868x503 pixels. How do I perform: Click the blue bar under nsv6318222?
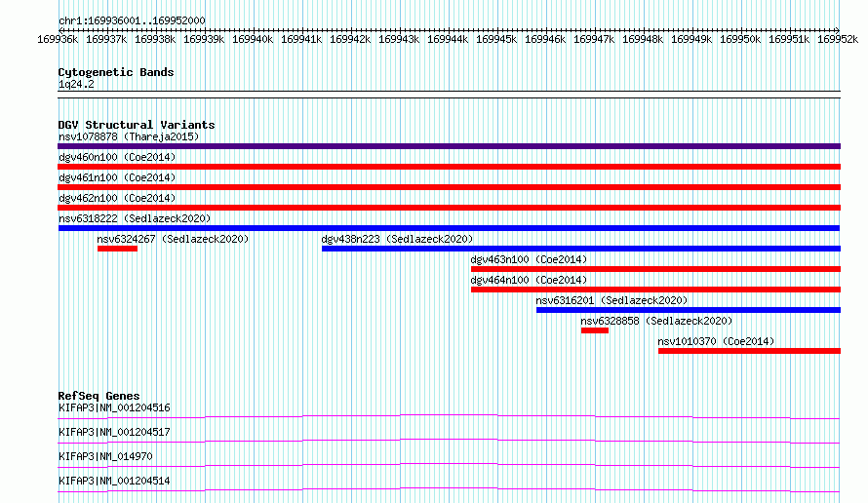(x=449, y=228)
